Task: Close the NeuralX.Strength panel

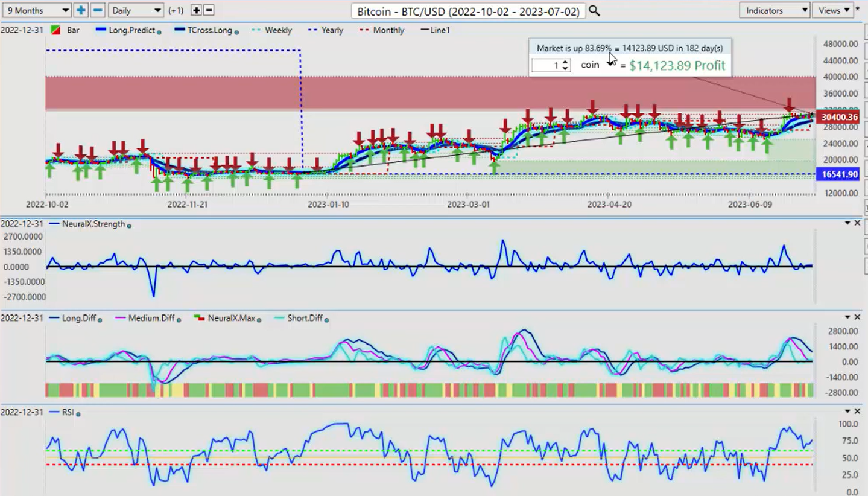Action: click(857, 223)
